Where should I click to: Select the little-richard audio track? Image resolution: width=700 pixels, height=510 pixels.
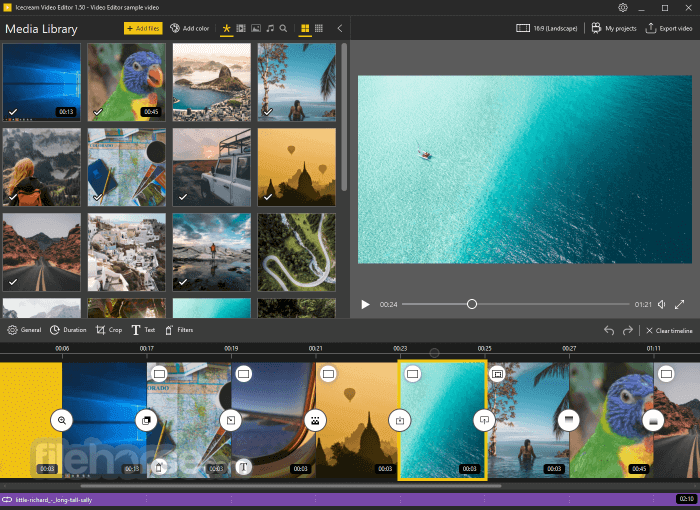click(350, 499)
